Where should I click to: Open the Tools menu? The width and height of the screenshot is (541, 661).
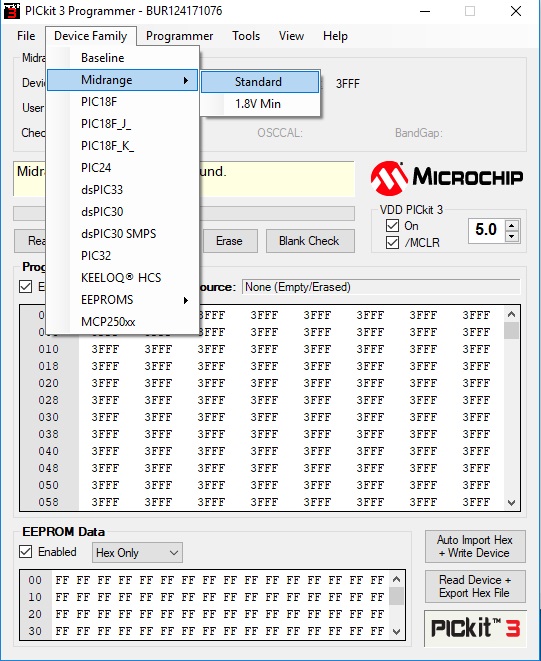pos(246,36)
